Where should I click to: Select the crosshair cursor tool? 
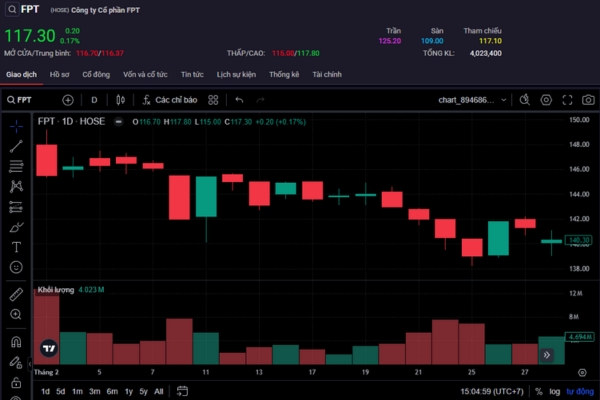(16, 126)
